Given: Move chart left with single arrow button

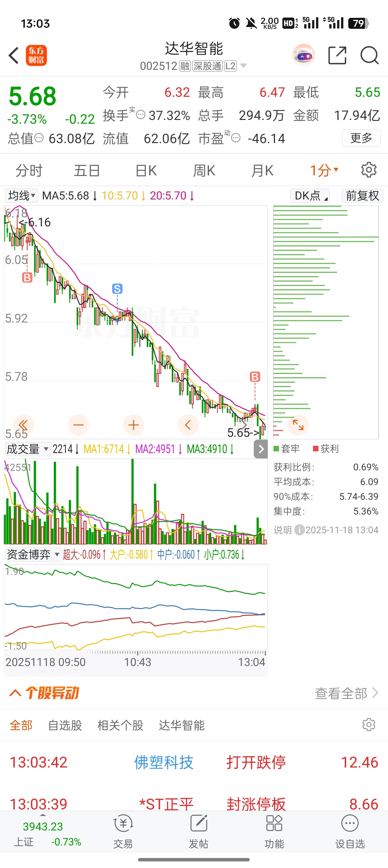Looking at the screenshot, I should point(188,425).
